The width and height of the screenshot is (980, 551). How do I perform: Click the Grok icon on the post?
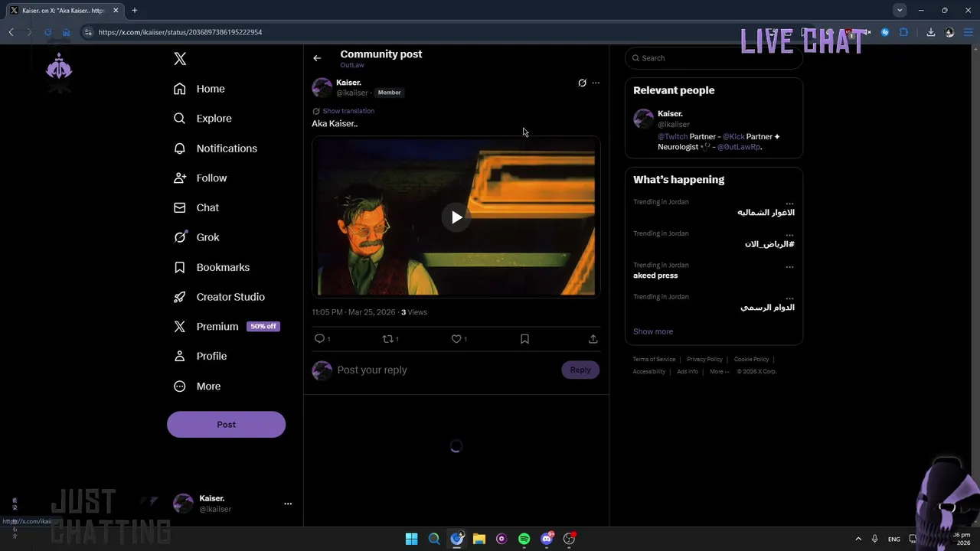[582, 83]
